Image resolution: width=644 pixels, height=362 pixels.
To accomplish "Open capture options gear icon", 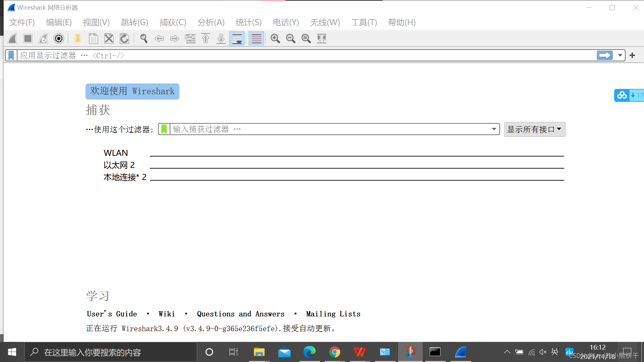I will [x=59, y=39].
